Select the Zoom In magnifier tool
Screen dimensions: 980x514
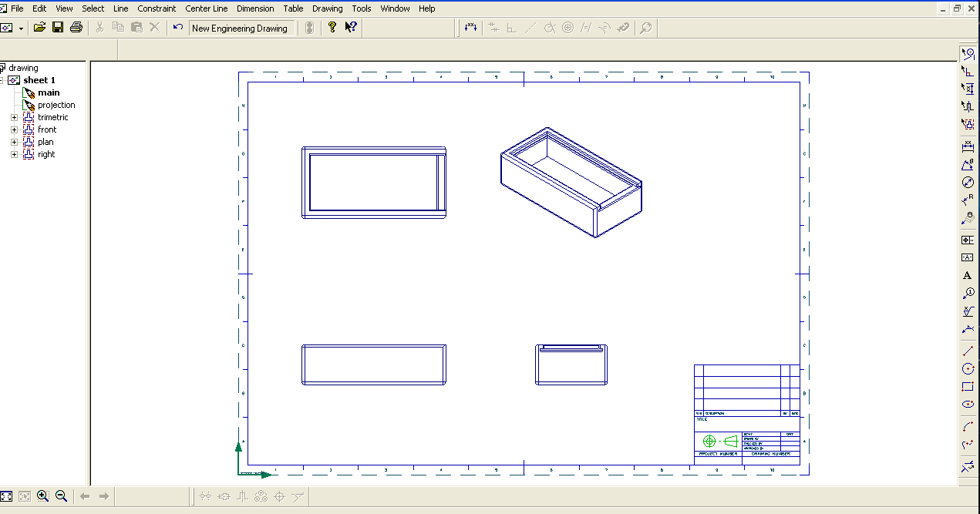click(x=42, y=496)
